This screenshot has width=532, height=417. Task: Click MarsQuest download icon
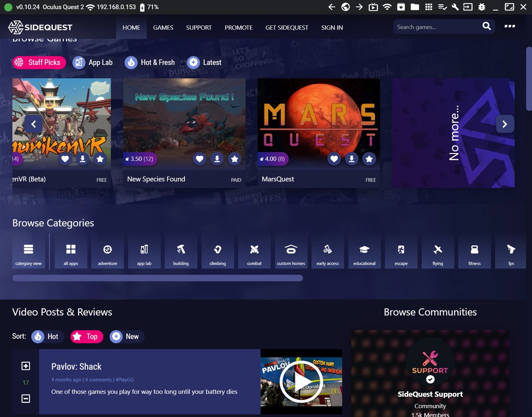pos(351,159)
